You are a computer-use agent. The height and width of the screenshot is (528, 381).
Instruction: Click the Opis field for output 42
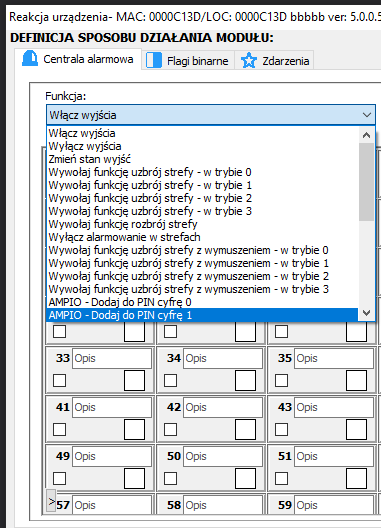click(x=223, y=407)
